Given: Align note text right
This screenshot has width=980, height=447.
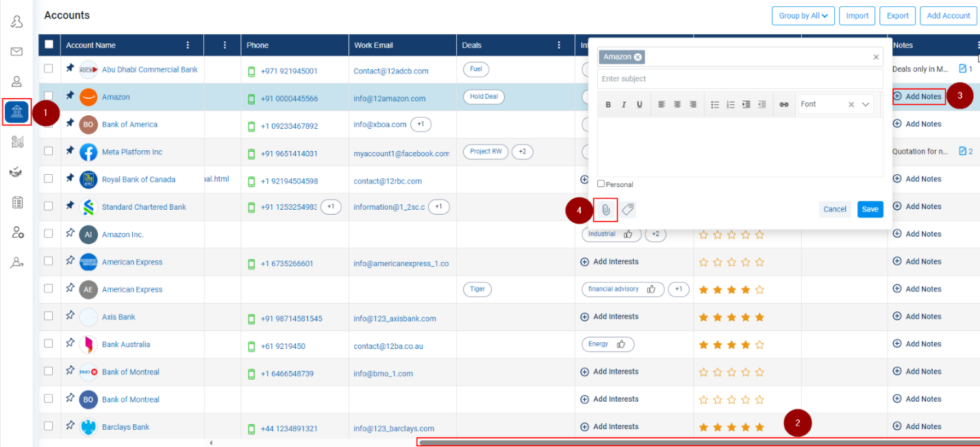Looking at the screenshot, I should (693, 105).
